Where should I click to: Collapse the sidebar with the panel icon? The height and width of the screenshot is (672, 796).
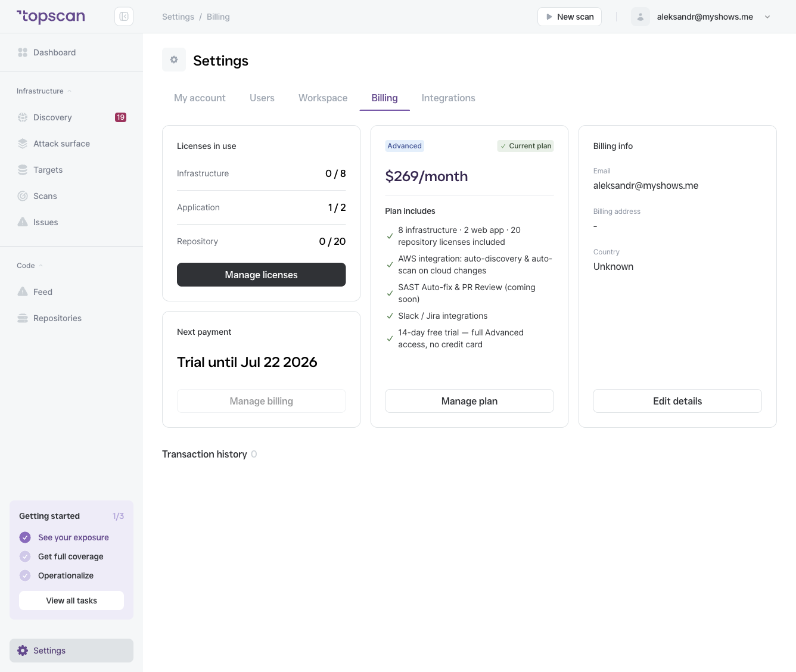(x=124, y=17)
